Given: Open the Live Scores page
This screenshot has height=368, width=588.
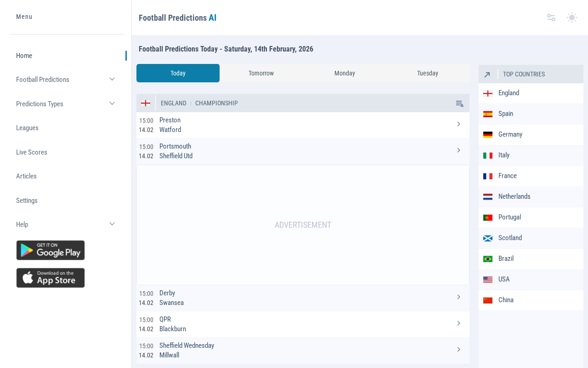Looking at the screenshot, I should point(32,152).
